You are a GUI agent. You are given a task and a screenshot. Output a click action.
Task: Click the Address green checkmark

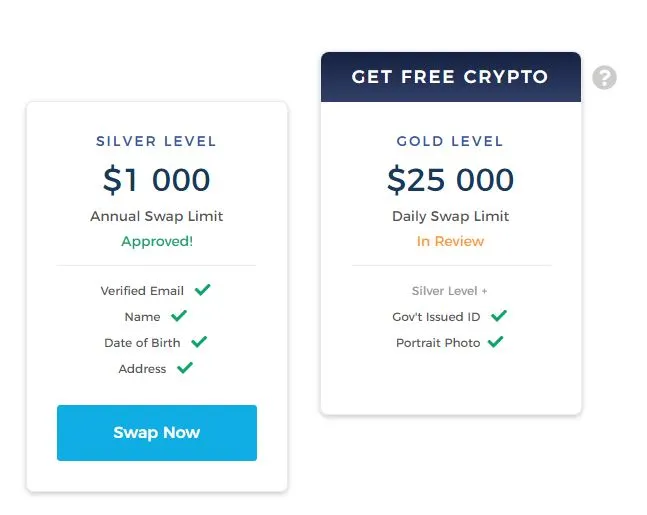coord(185,367)
